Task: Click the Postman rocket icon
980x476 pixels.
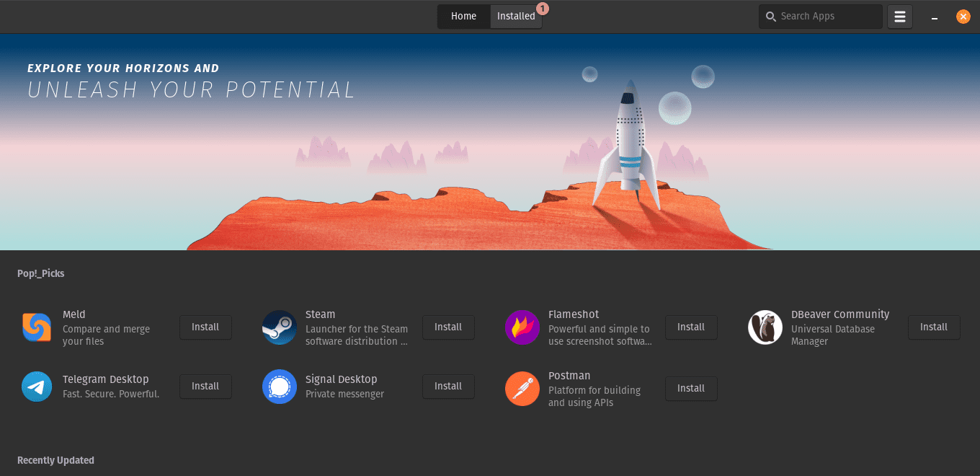Action: pos(522,389)
